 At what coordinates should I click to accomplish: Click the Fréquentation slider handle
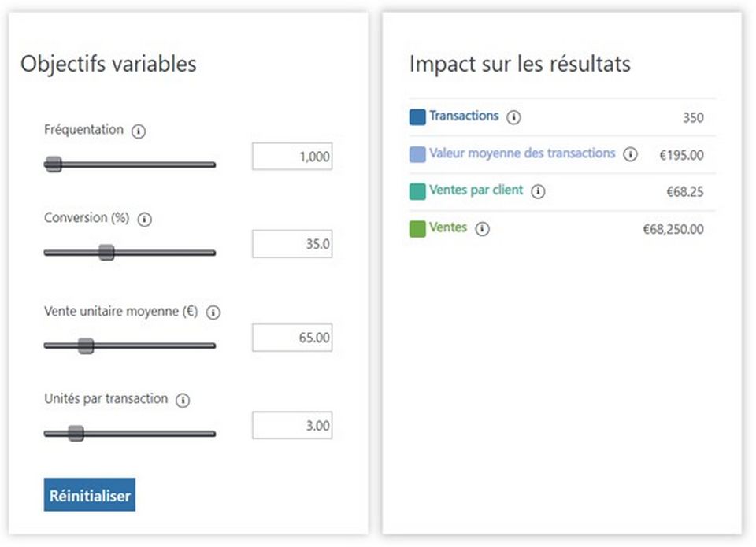click(x=53, y=164)
